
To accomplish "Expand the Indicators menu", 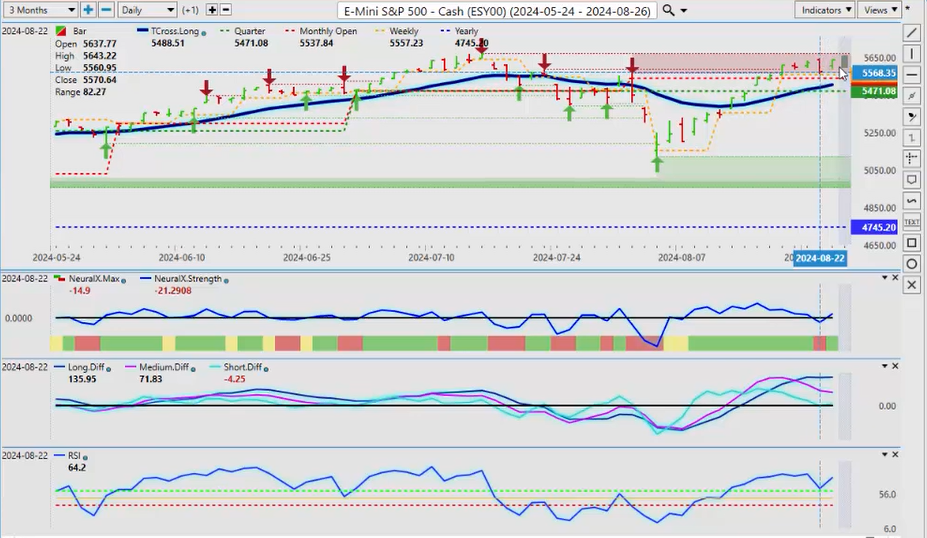I will (x=826, y=10).
